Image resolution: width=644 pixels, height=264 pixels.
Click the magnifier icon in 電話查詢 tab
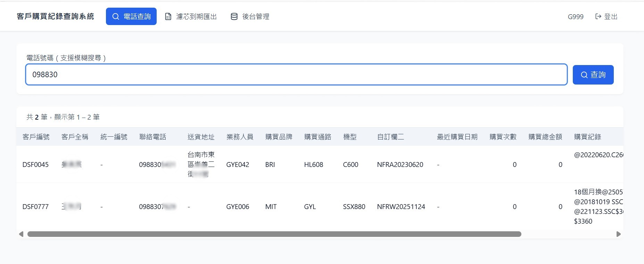[116, 16]
